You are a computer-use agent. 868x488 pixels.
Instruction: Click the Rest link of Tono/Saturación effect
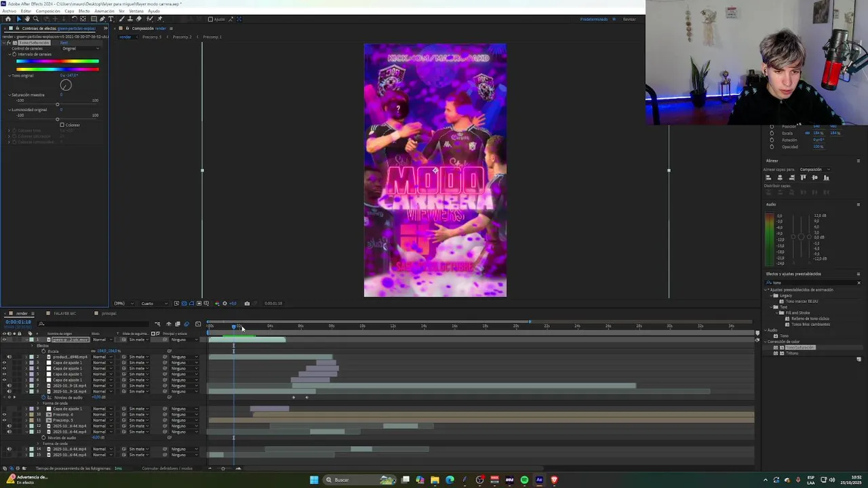pos(64,43)
